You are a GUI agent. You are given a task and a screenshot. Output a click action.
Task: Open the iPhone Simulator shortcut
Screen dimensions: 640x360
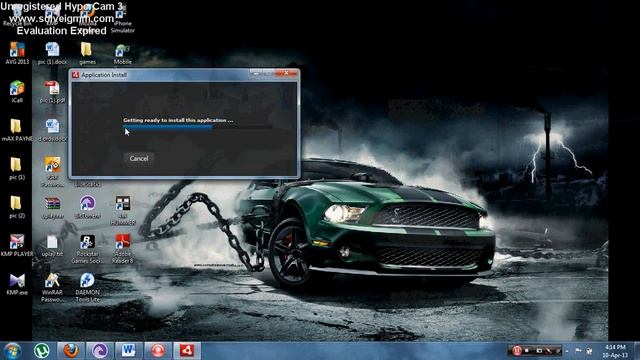pos(122,20)
